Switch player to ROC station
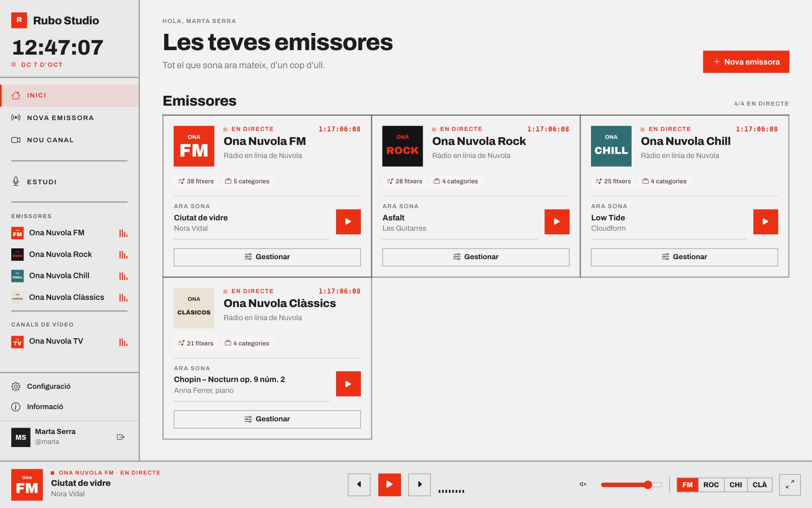The image size is (812, 508). click(x=711, y=485)
